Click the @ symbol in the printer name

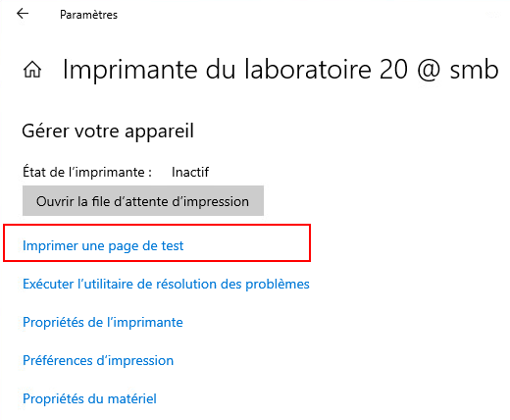click(x=429, y=71)
